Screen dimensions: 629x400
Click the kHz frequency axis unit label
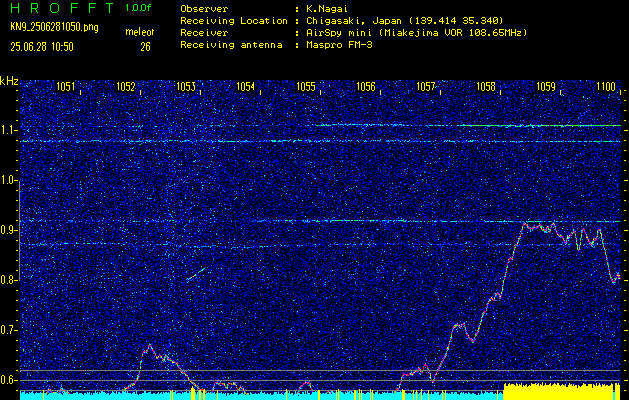tap(9, 81)
